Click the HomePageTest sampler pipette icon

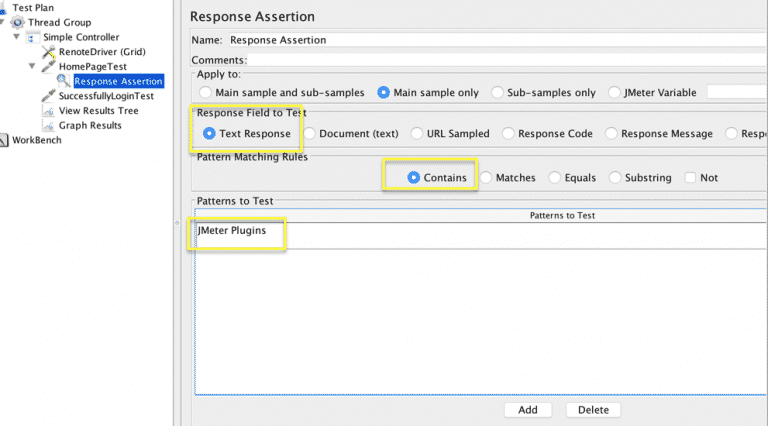(48, 67)
